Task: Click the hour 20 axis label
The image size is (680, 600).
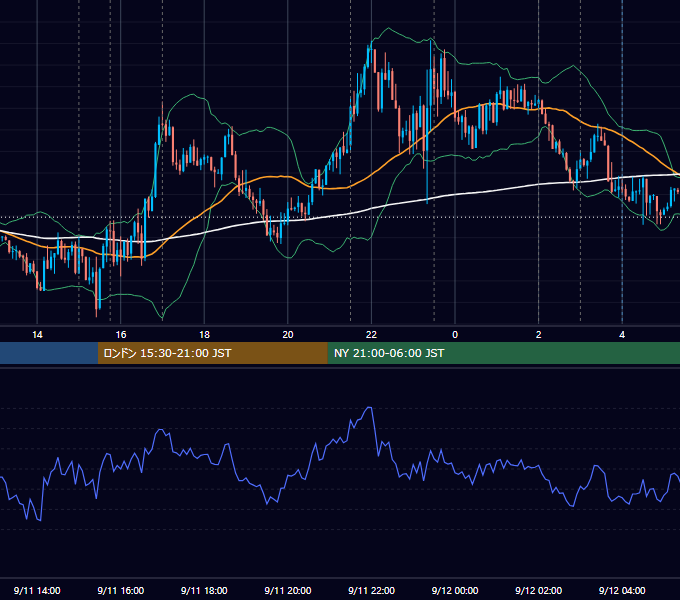Action: coord(288,335)
